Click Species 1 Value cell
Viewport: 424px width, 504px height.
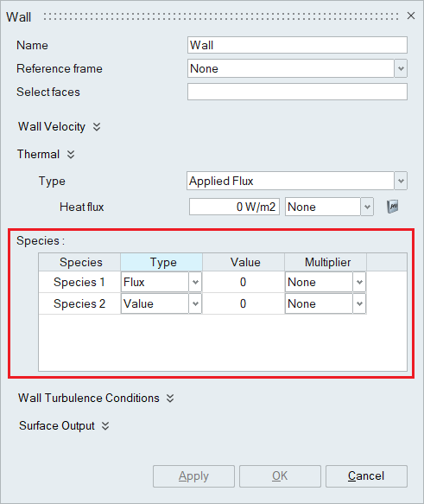coord(244,282)
